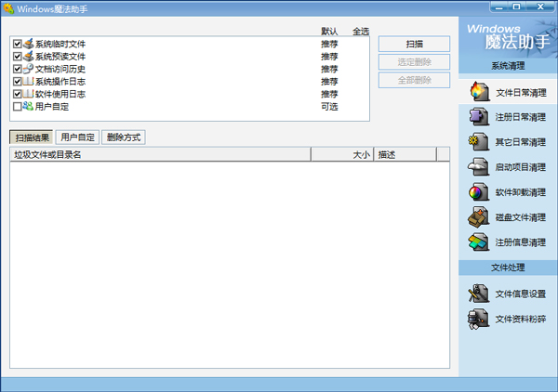
Task: Open 软件卸载清理 color wheel icon
Action: 479,192
